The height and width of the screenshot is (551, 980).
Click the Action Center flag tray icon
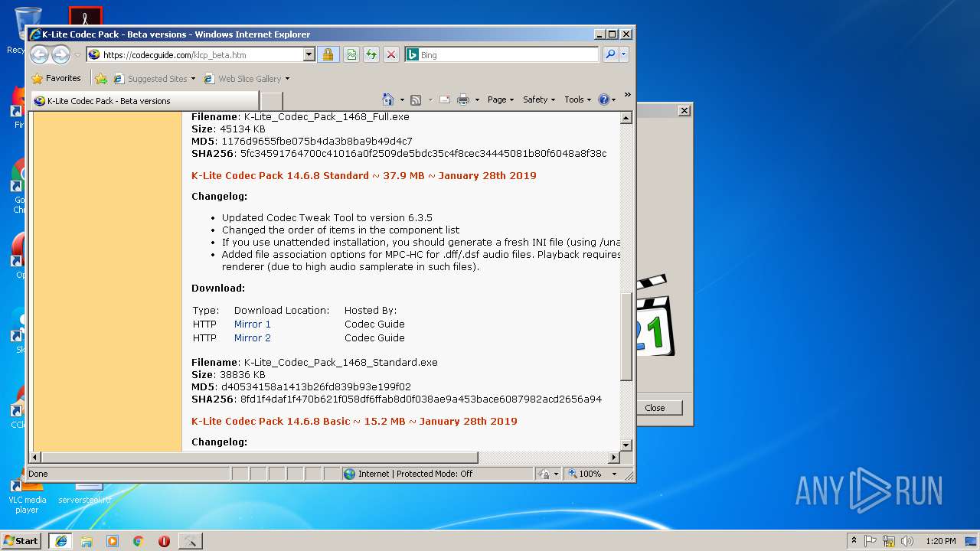(871, 541)
